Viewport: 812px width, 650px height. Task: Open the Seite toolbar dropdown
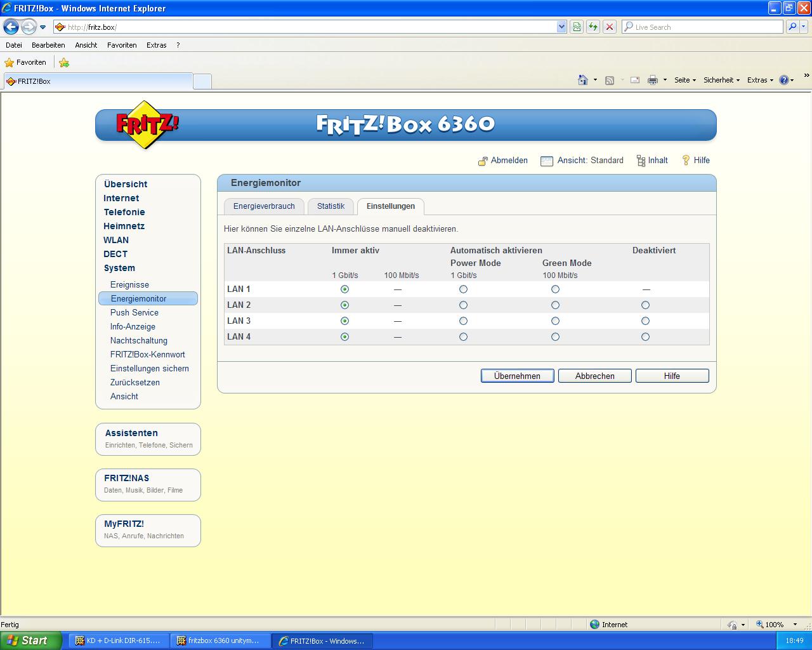685,80
